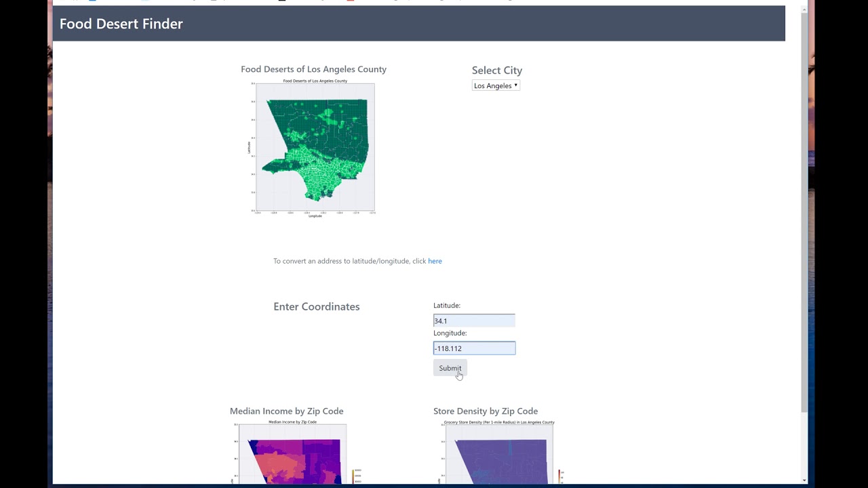
Task: Click the Latitude input field
Action: (x=474, y=321)
